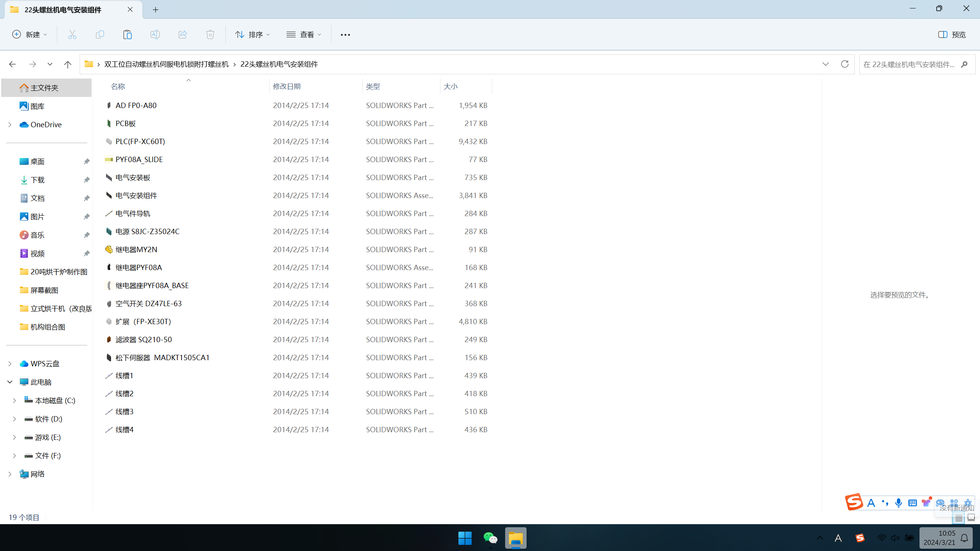Click the Rename icon in toolbar
Screen dimensions: 980x551
tap(155, 34)
